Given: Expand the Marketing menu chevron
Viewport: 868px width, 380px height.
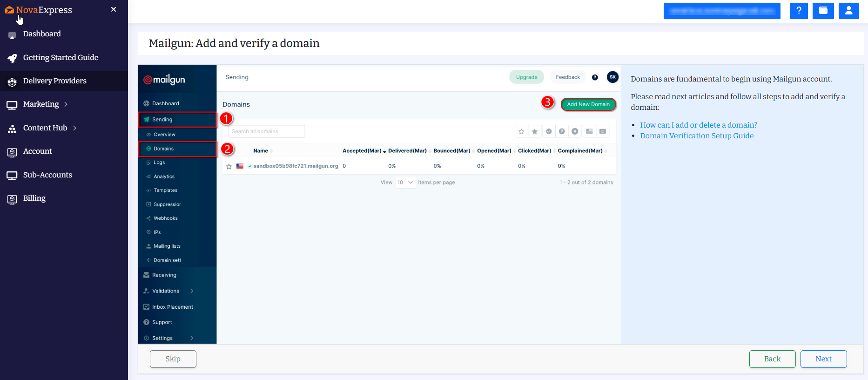Looking at the screenshot, I should (66, 104).
